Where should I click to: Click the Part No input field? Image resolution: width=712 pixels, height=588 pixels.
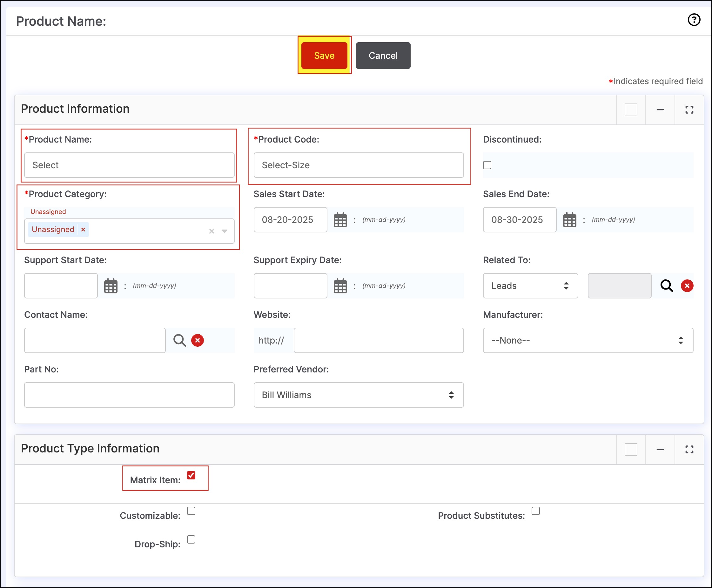(x=129, y=395)
